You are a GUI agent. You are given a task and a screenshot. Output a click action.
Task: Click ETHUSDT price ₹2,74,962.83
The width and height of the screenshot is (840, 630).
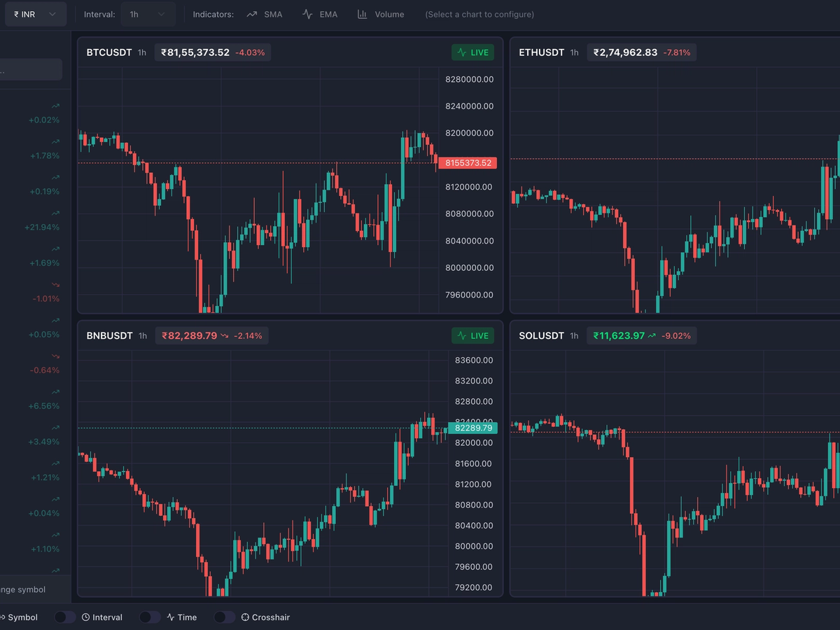[625, 52]
